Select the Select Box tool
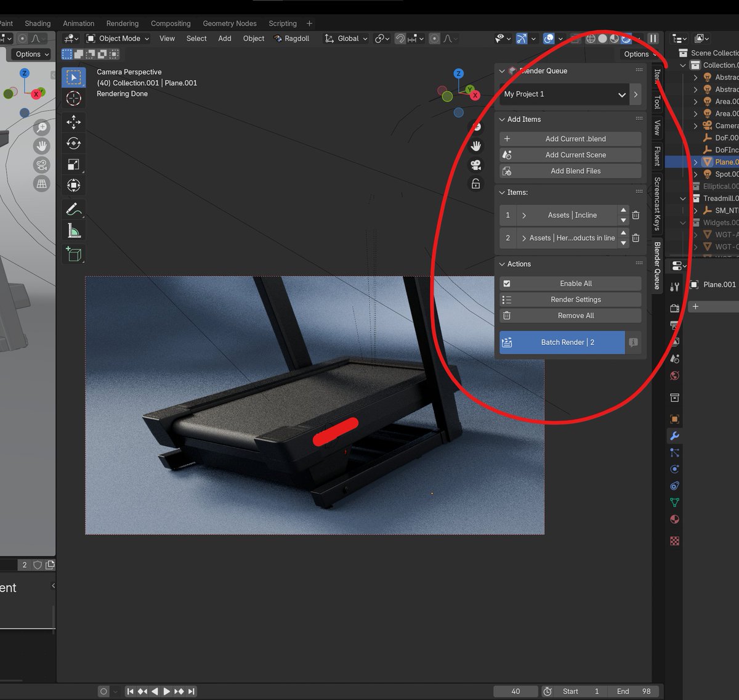739x700 pixels. pyautogui.click(x=73, y=78)
